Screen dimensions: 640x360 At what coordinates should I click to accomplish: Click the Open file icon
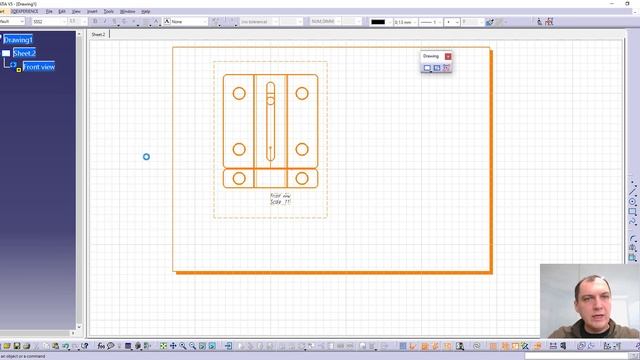(x=7, y=346)
